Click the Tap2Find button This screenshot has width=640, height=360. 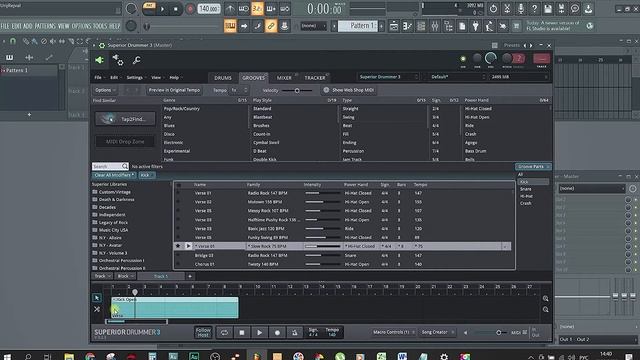click(125, 119)
